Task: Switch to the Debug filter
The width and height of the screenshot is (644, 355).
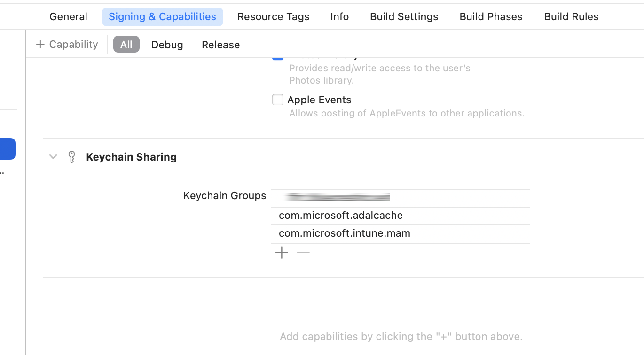Action: click(x=167, y=44)
